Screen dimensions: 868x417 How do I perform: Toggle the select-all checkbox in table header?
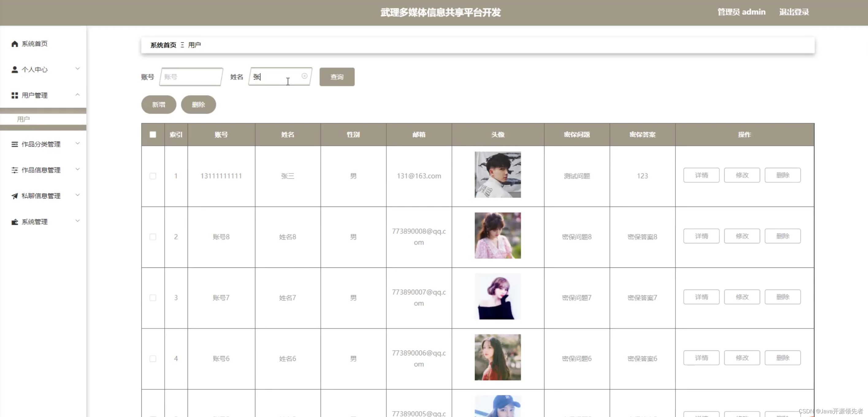[x=153, y=135]
